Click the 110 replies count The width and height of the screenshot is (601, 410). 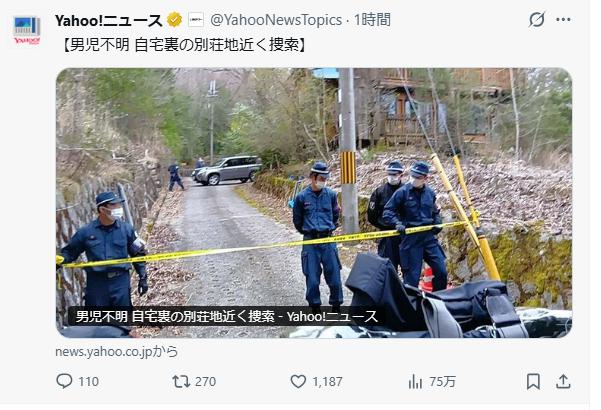pyautogui.click(x=89, y=382)
